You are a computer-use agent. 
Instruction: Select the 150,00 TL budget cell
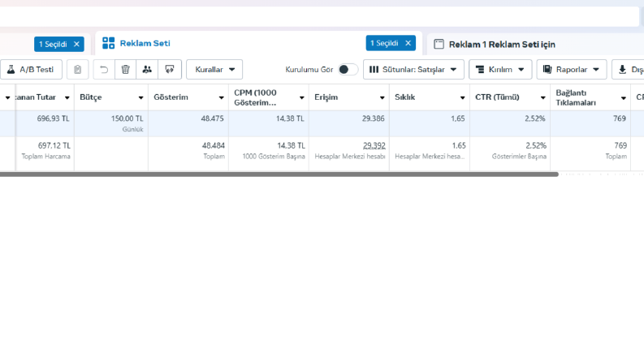click(x=111, y=123)
